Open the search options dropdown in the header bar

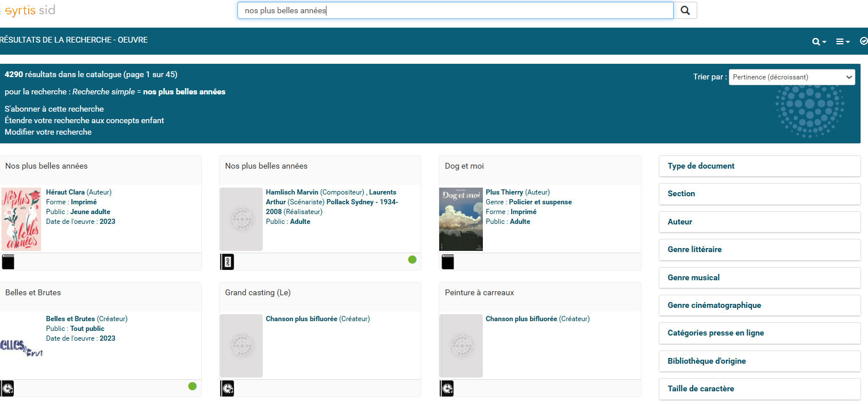819,41
